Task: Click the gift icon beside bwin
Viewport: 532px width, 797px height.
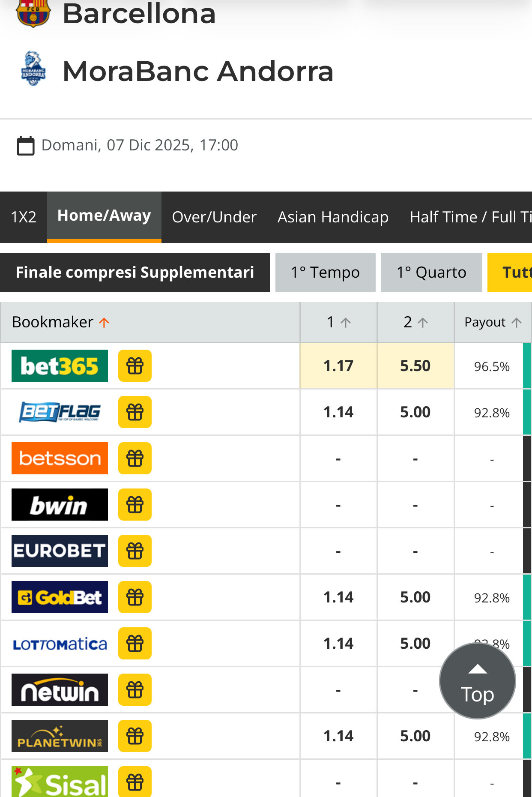Action: [134, 505]
